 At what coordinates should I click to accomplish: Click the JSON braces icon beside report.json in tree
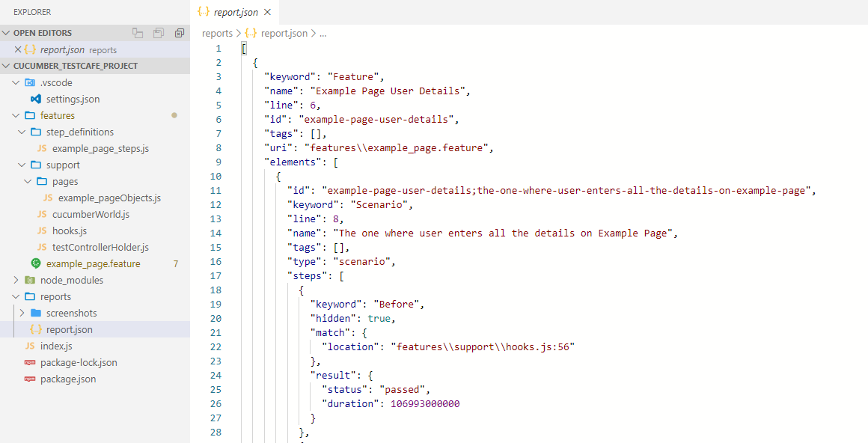coord(36,330)
